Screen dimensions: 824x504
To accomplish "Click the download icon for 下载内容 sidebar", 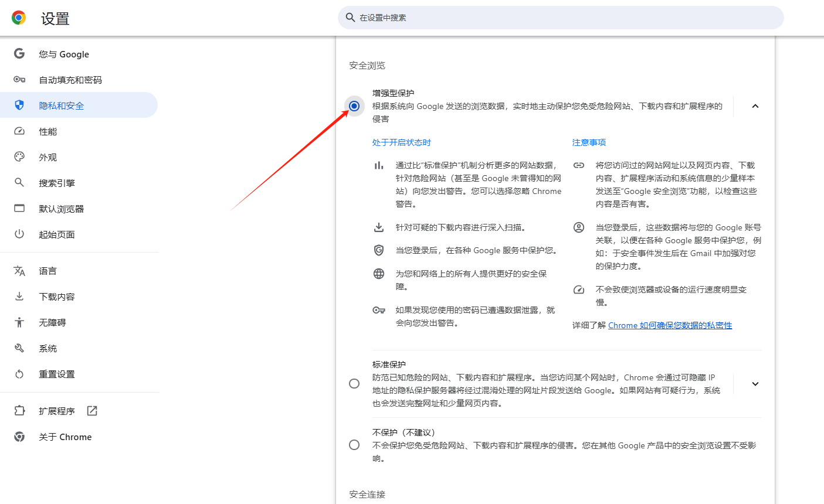I will pos(19,297).
